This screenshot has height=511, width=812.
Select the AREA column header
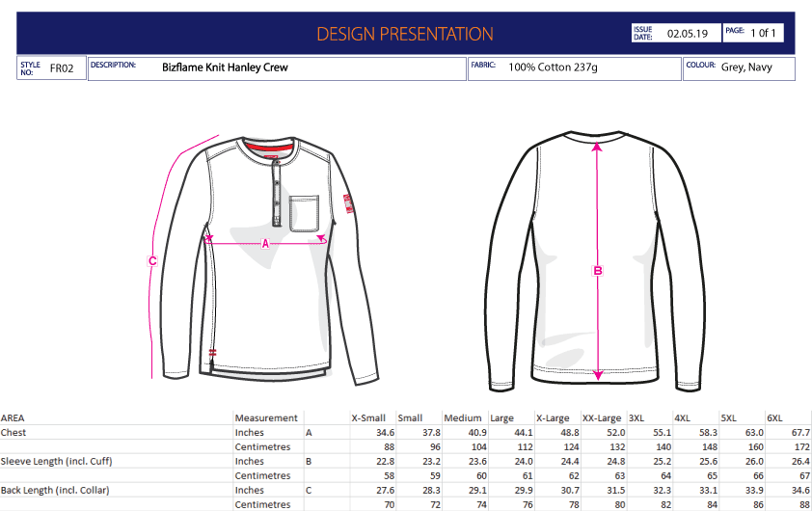(13, 417)
